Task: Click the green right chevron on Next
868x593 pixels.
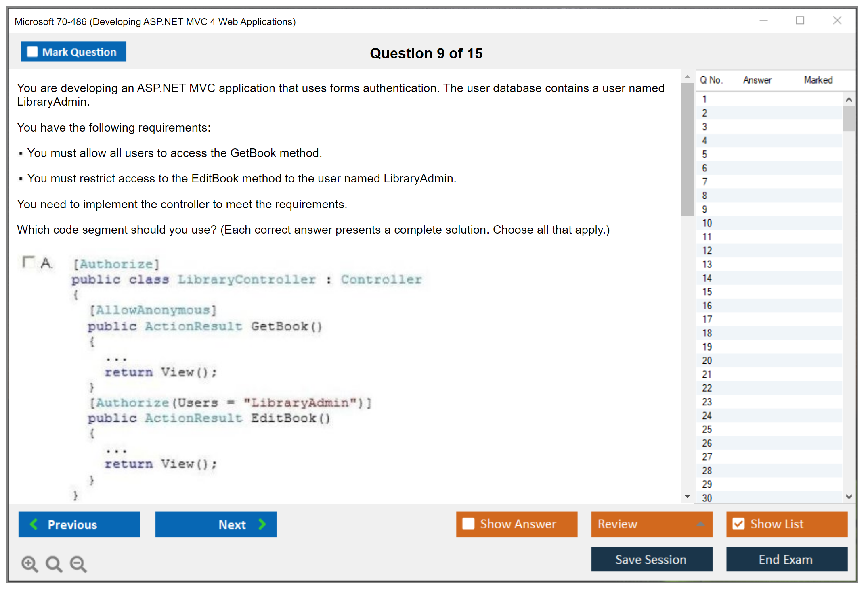Action: pyautogui.click(x=262, y=524)
